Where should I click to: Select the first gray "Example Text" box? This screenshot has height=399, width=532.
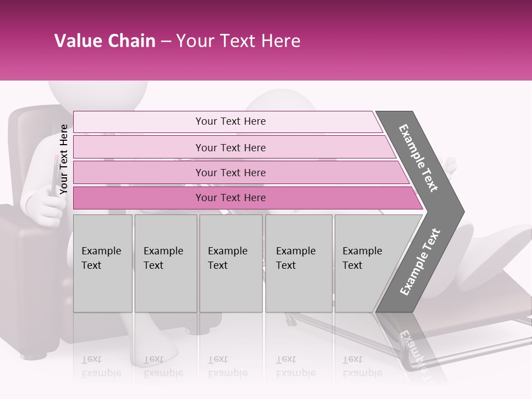pyautogui.click(x=103, y=263)
